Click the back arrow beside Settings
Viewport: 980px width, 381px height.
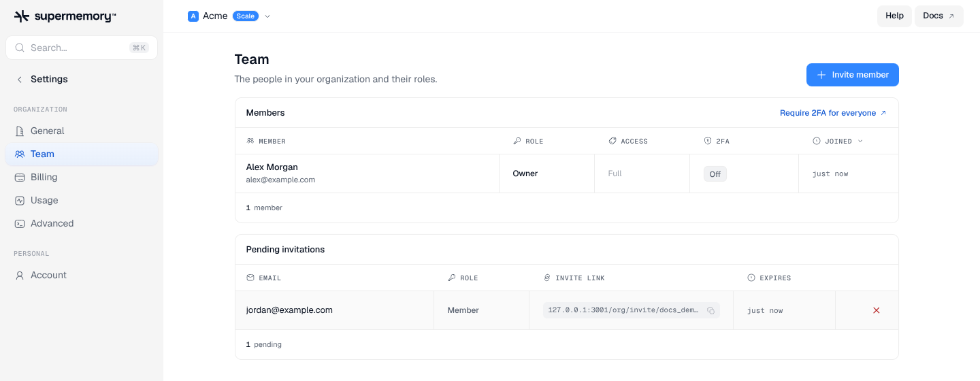click(x=20, y=79)
